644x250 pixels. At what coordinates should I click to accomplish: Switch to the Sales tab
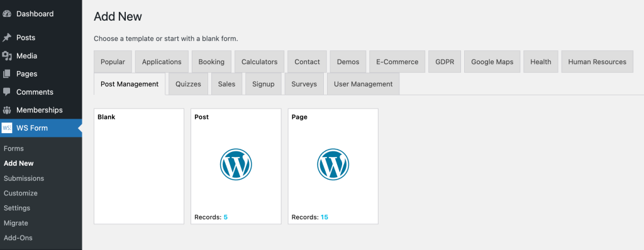click(226, 84)
